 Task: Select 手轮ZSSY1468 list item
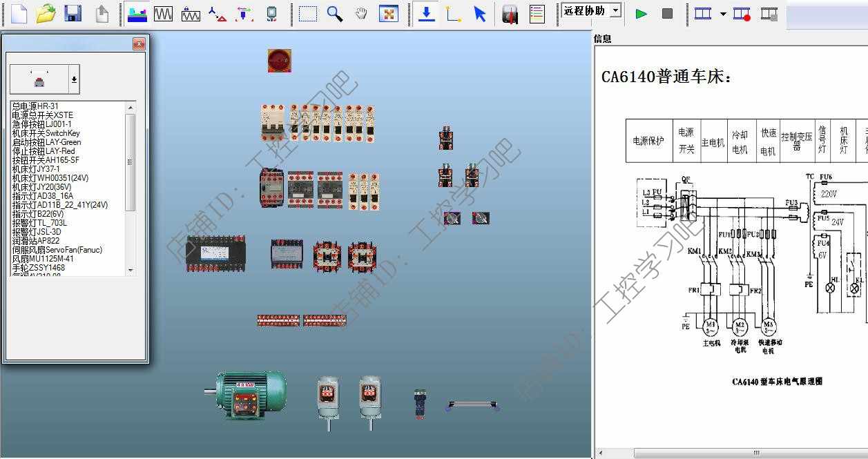click(x=39, y=268)
